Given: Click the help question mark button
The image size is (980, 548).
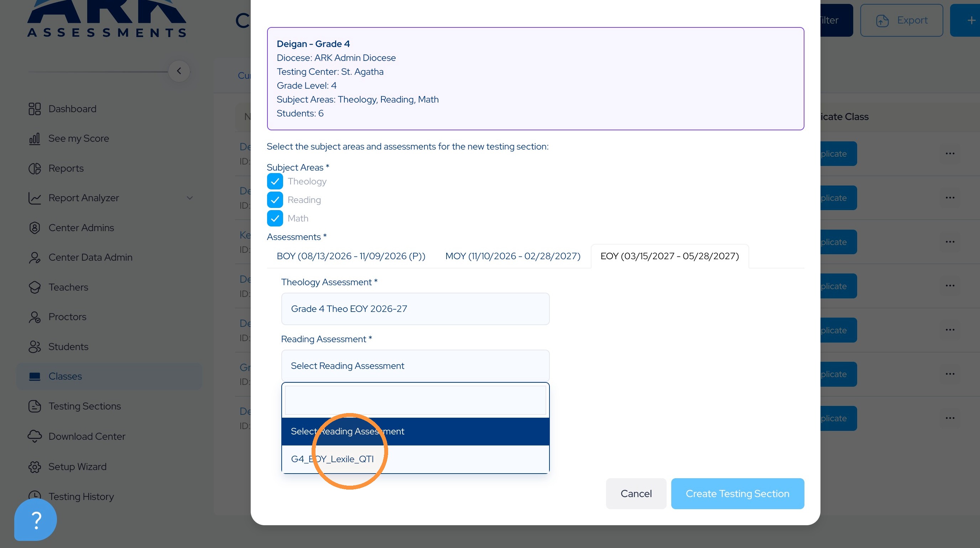Looking at the screenshot, I should pos(36,520).
